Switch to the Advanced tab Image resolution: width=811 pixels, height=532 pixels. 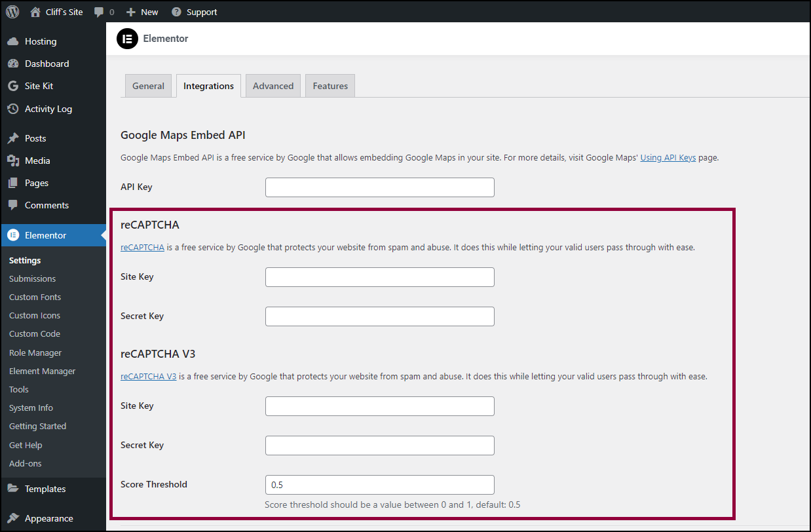273,86
